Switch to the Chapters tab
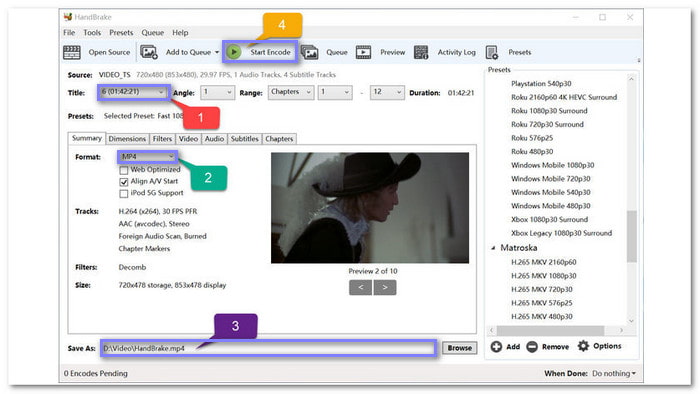Viewport: 700px width, 394px height. pyautogui.click(x=279, y=139)
